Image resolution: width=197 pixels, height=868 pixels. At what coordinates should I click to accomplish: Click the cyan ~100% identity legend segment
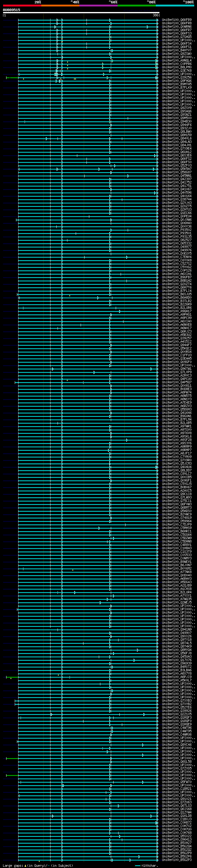(175, 6)
